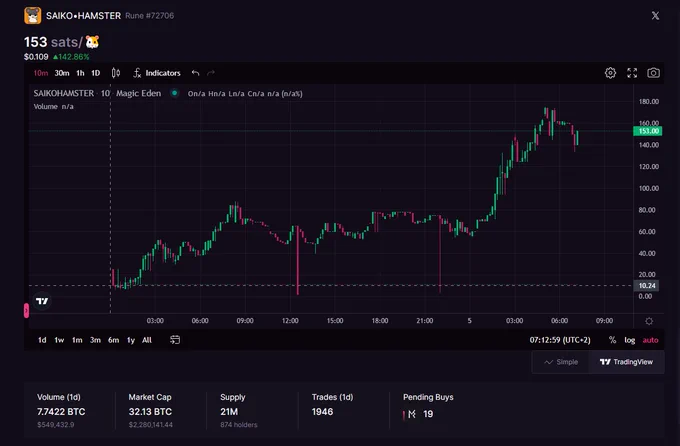Open the price scale settings gear
680x446 pixels.
(649, 321)
